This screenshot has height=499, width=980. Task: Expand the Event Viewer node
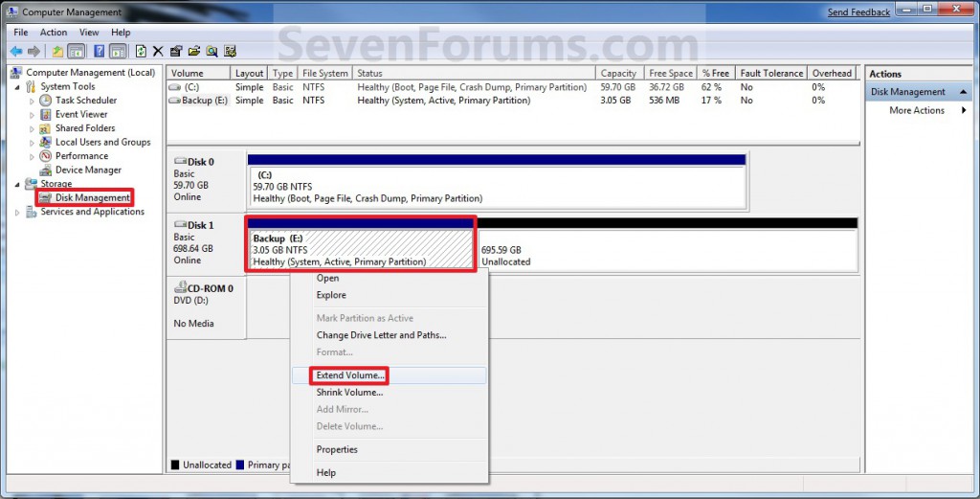pos(32,115)
